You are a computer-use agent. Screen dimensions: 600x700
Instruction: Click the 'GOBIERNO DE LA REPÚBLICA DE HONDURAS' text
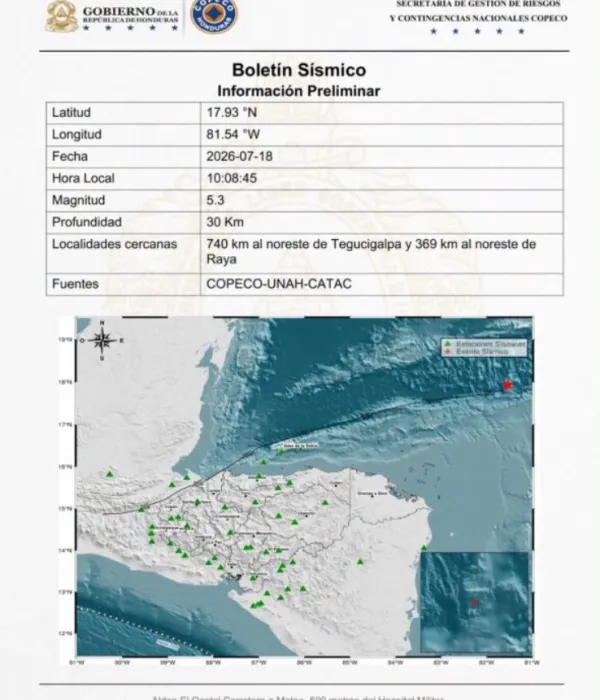point(130,15)
